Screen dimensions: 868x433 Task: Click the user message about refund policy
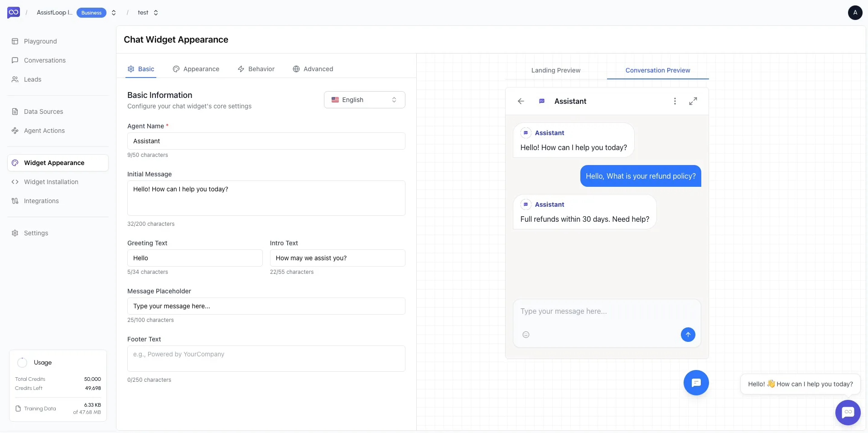641,176
